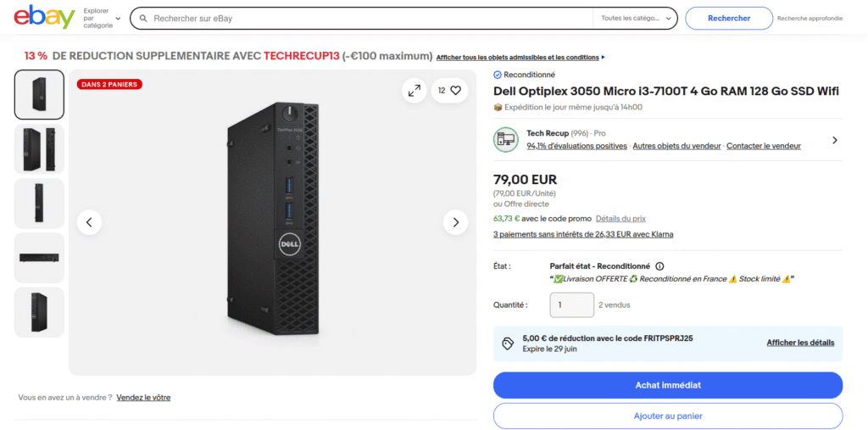Open Vendez le vôtre link
The height and width of the screenshot is (430, 868).
143,397
